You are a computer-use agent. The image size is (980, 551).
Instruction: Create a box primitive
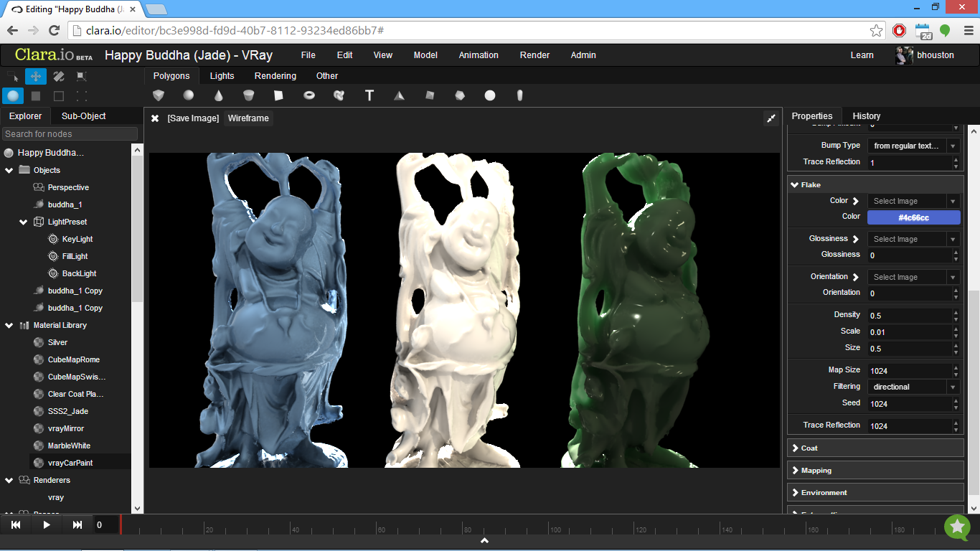[159, 95]
